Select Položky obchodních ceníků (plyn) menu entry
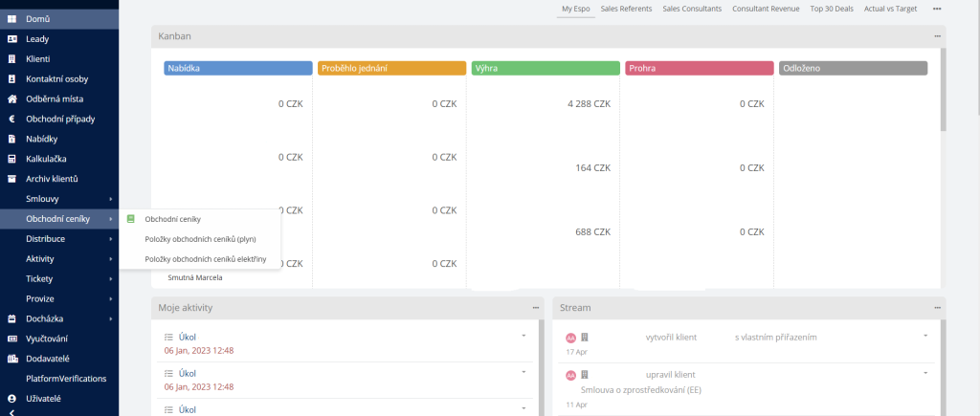The width and height of the screenshot is (980, 416). click(x=200, y=239)
